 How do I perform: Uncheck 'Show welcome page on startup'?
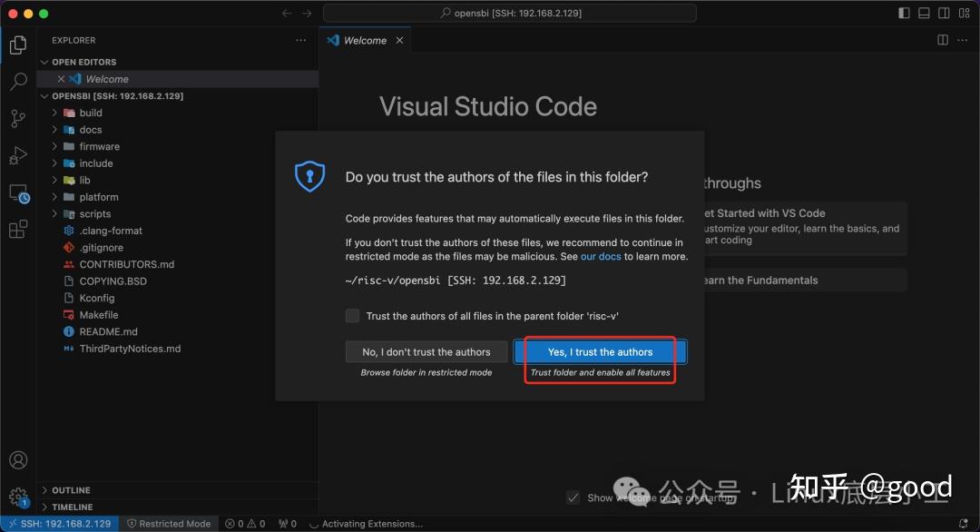pos(573,498)
